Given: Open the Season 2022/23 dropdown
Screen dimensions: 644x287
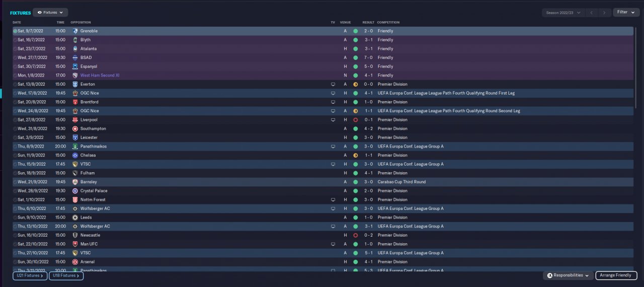Looking at the screenshot, I should click(563, 13).
